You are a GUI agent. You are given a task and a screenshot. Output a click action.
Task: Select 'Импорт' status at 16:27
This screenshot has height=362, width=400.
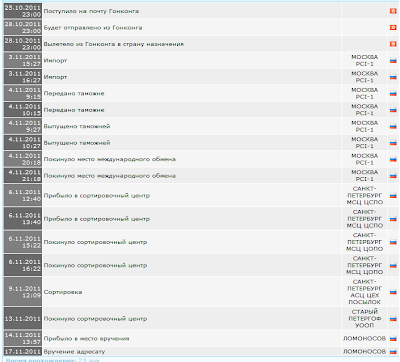coord(55,77)
